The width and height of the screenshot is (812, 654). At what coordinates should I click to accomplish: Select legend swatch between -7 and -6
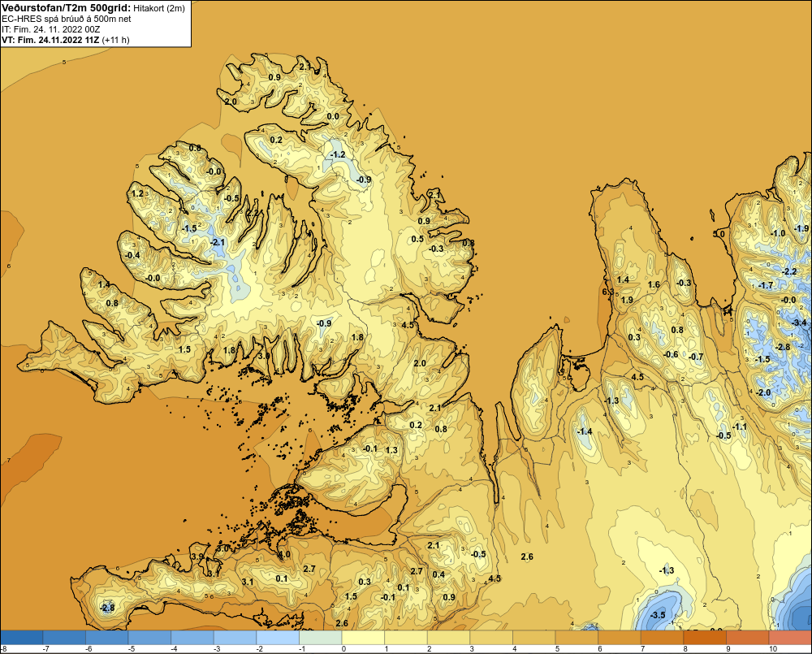(64, 638)
